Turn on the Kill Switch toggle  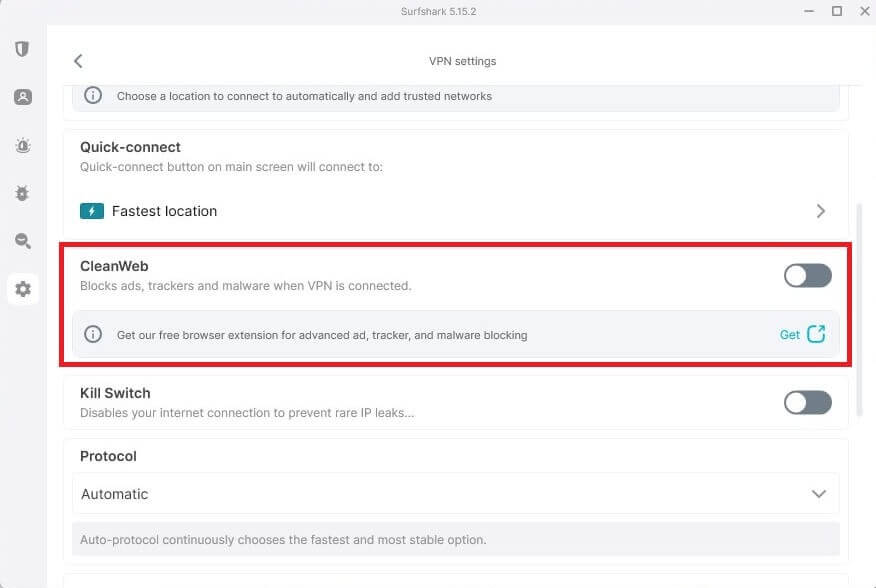(807, 402)
